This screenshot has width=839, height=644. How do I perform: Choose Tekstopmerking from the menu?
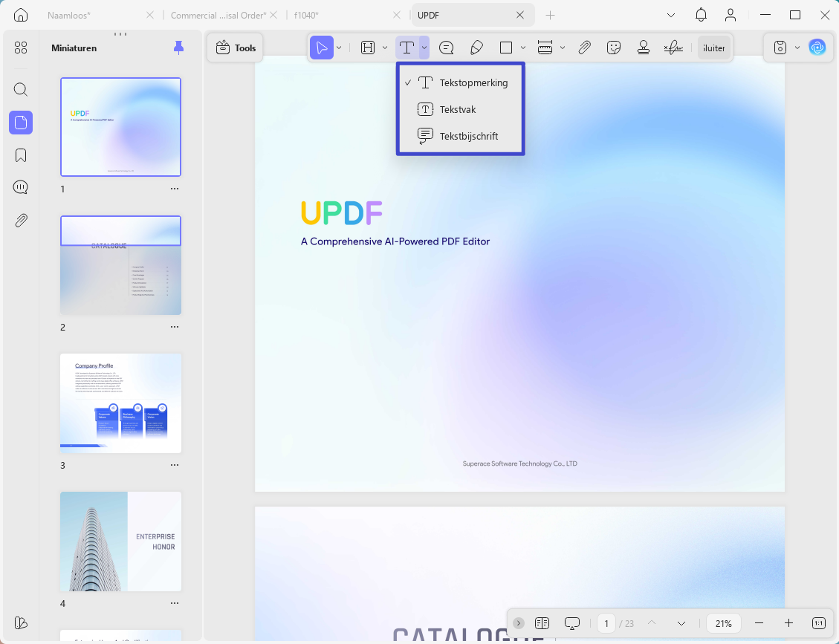tap(460, 82)
